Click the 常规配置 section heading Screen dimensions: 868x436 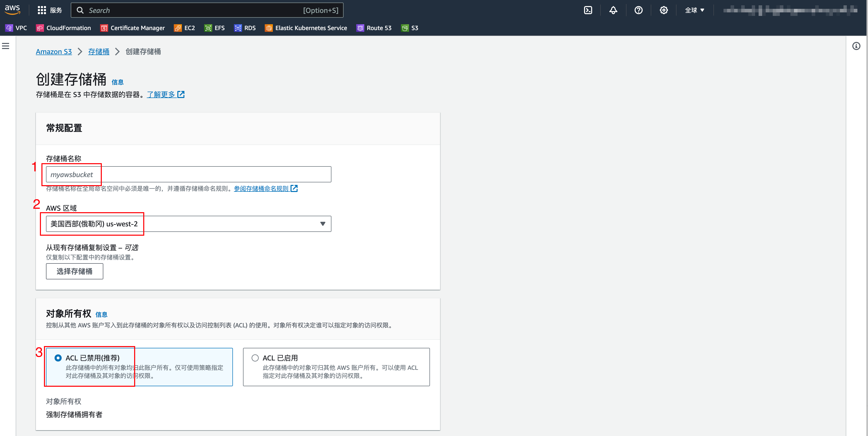click(x=64, y=128)
